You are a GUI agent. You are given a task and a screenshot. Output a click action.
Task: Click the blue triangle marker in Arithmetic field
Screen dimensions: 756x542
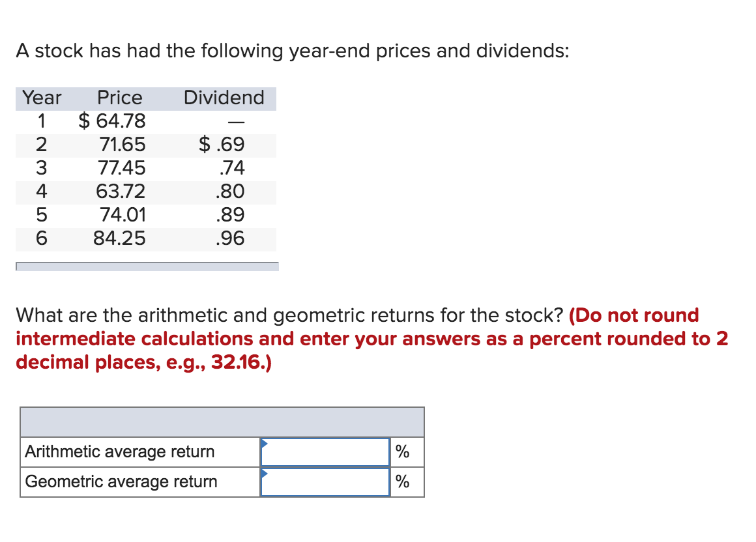point(264,443)
